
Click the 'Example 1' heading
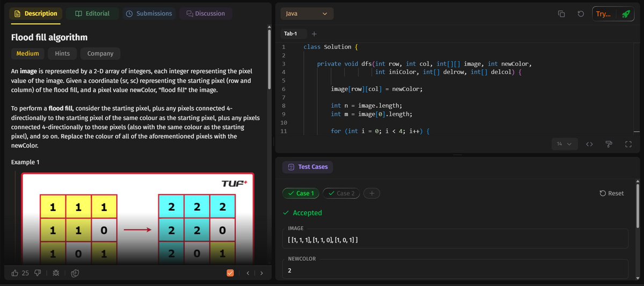pyautogui.click(x=25, y=162)
